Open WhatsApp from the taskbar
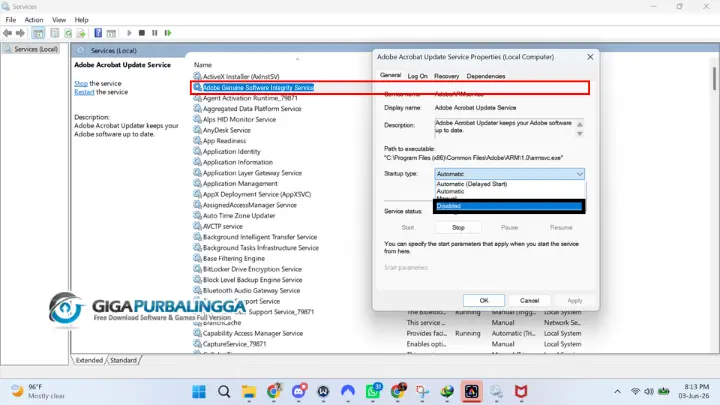This screenshot has height=405, width=720. [373, 392]
